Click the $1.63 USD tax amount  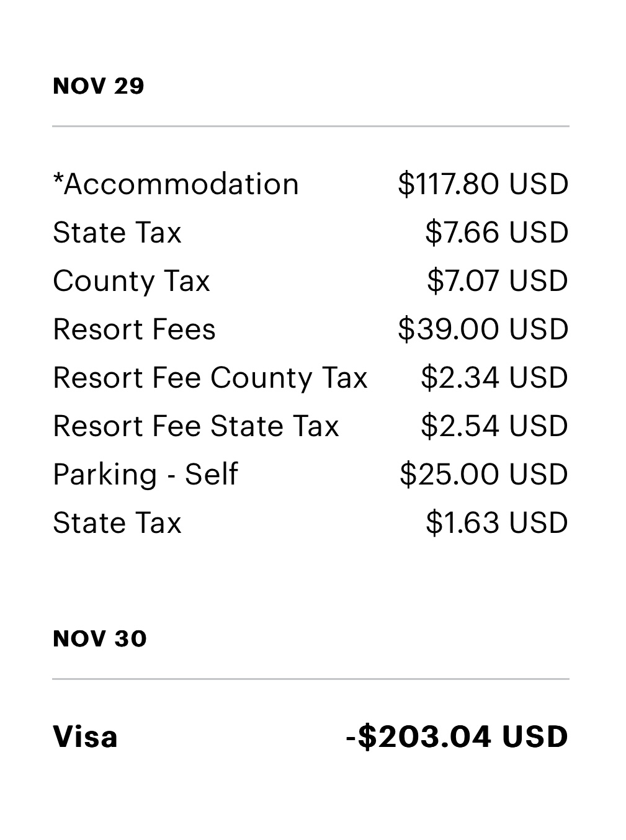pyautogui.click(x=496, y=523)
